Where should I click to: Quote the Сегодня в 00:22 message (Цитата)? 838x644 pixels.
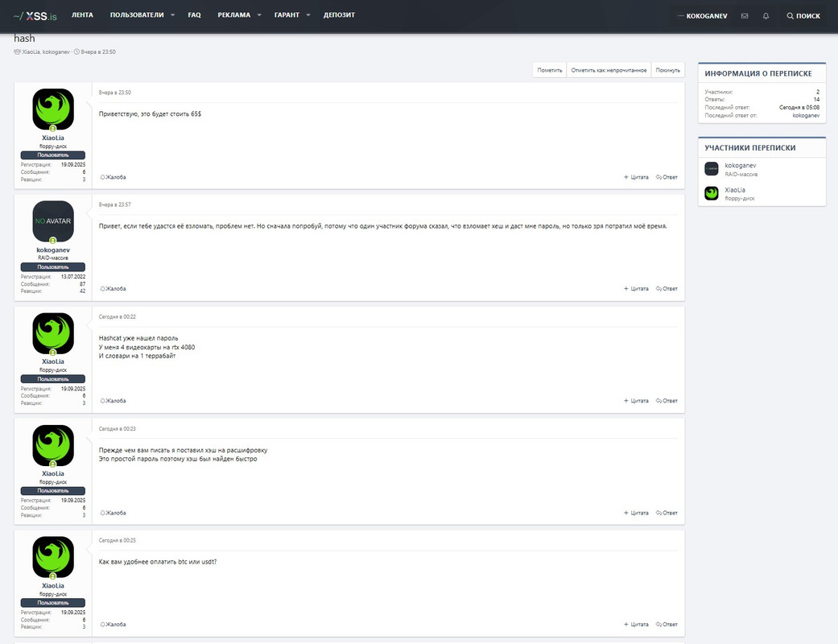pyautogui.click(x=636, y=401)
